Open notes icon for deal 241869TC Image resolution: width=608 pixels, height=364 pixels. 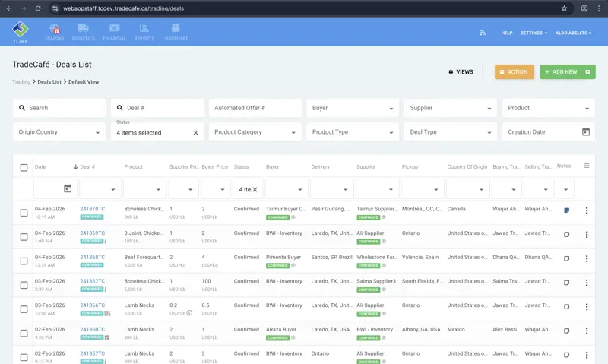click(x=566, y=235)
